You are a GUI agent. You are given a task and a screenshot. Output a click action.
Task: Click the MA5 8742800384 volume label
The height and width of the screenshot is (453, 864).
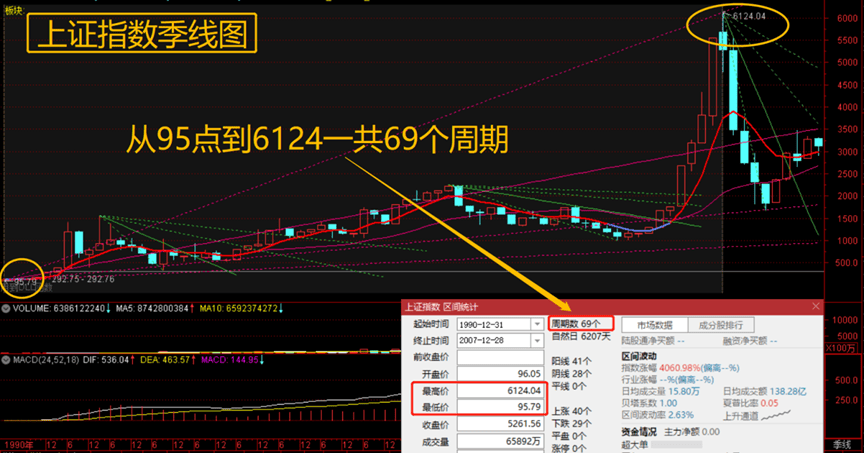[155, 309]
